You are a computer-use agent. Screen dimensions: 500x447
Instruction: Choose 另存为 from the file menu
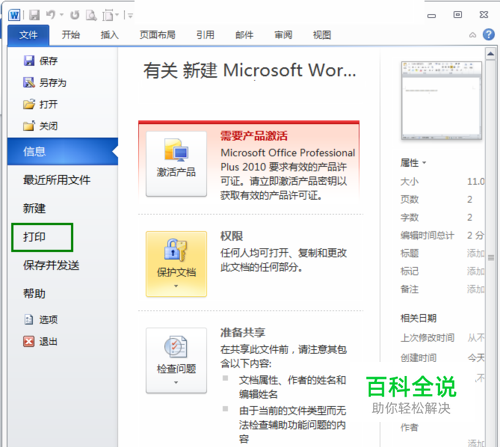pos(45,82)
